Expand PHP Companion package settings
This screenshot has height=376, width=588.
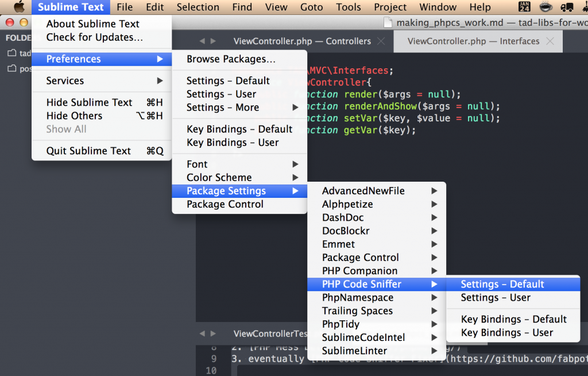[377, 271]
